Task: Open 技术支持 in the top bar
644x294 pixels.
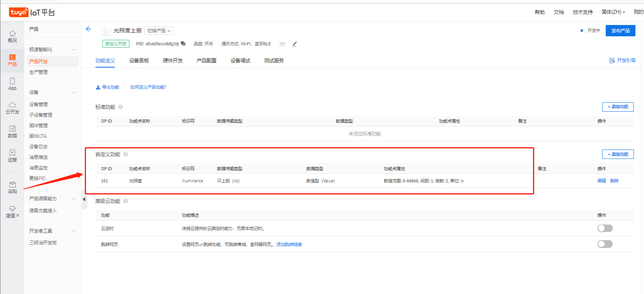Action: [583, 12]
